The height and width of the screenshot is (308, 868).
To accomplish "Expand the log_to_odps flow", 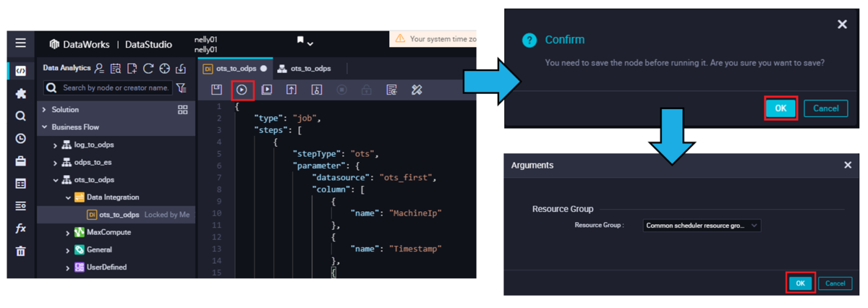I will 55,145.
